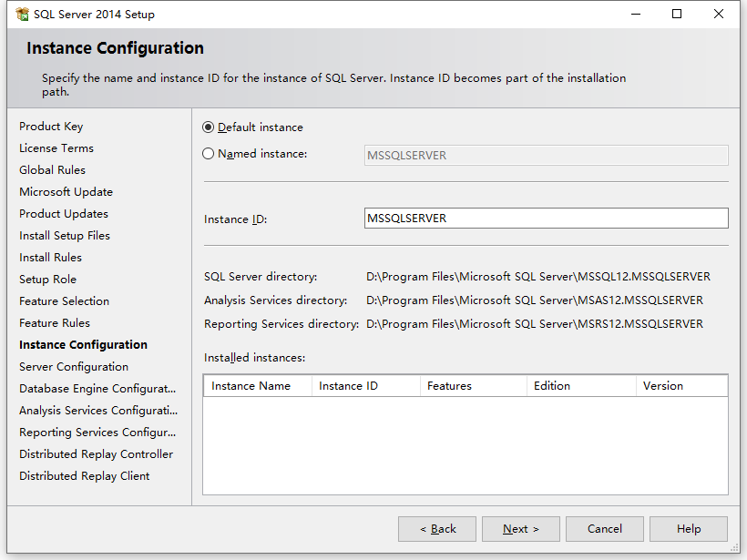Screen dimensions: 747x560
Task: Open Server Configuration step in sidebar
Action: tap(74, 367)
